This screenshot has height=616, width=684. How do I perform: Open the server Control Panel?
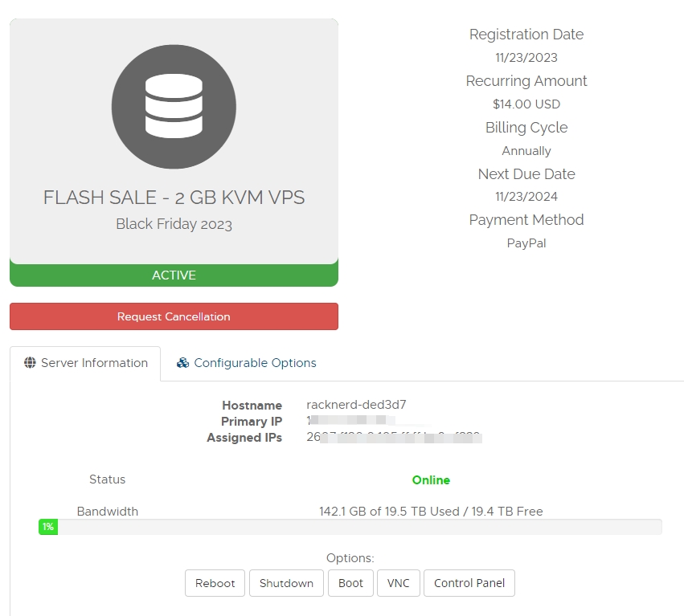point(469,583)
